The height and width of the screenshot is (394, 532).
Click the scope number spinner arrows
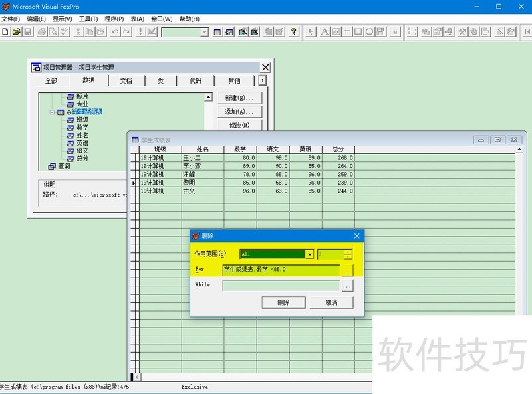[x=348, y=254]
